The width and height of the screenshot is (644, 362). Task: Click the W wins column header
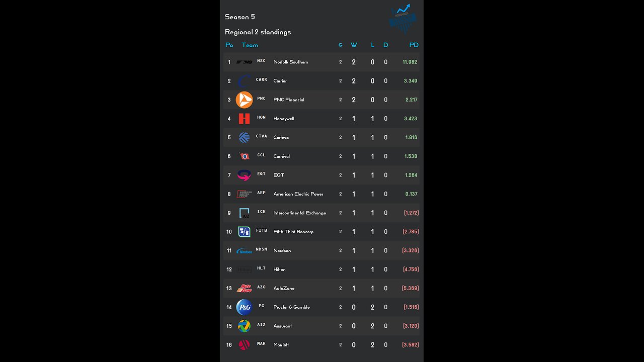click(354, 45)
